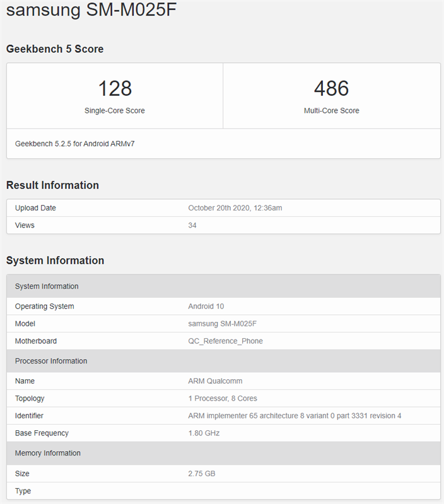Click the Result Information heading
This screenshot has width=444, height=504.
click(52, 185)
